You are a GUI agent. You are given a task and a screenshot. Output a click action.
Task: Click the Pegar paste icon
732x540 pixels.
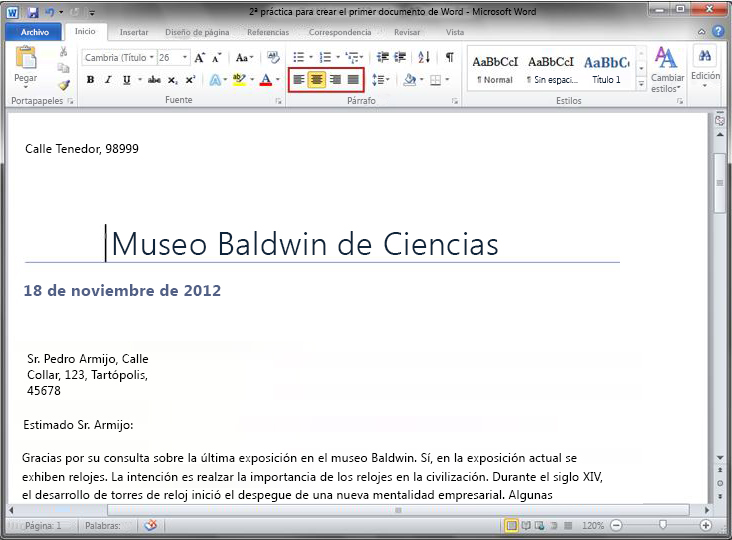pyautogui.click(x=26, y=58)
